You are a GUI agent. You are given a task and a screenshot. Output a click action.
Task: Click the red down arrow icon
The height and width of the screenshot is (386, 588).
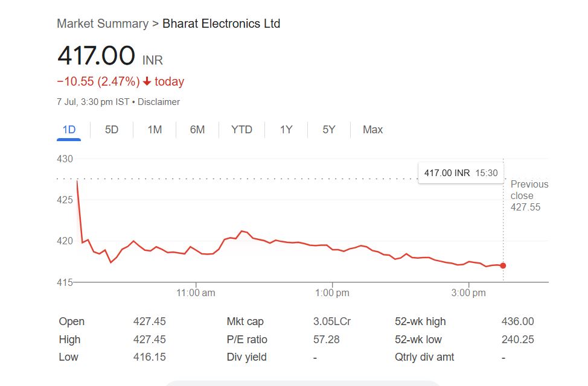tap(147, 81)
